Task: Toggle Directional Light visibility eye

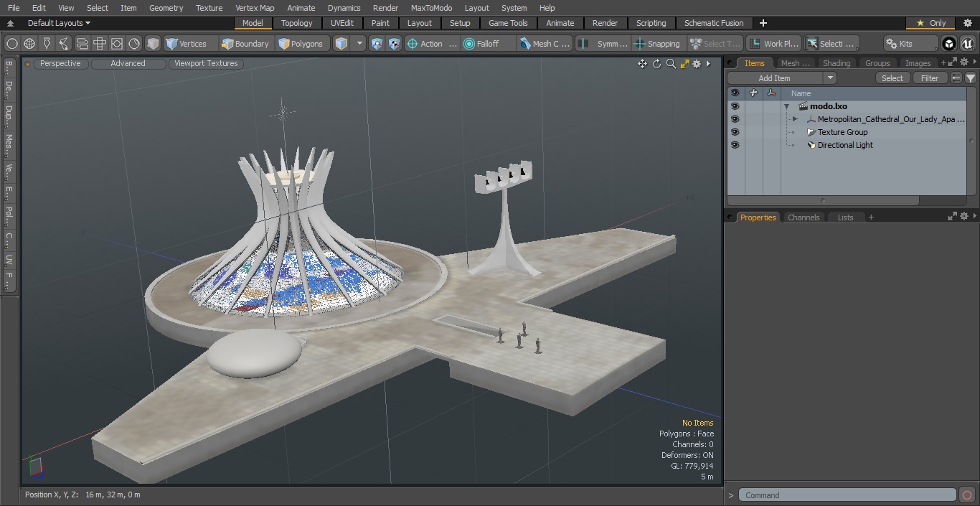Action: (735, 145)
